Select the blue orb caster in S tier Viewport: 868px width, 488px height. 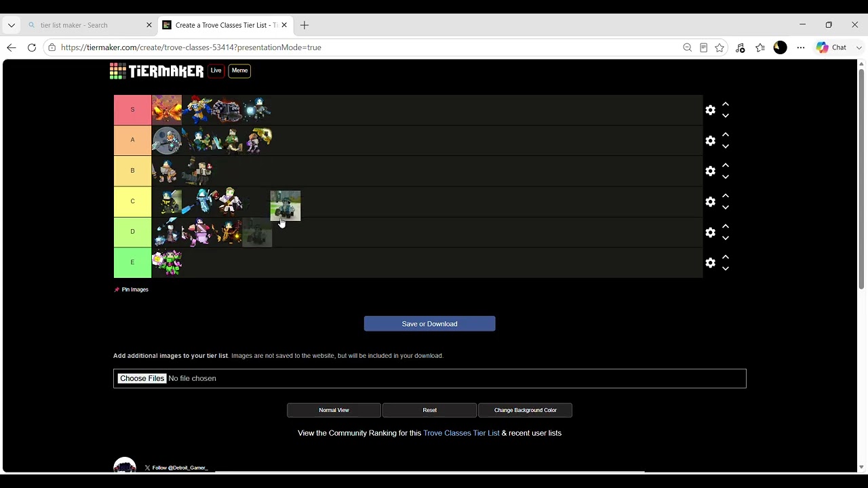256,110
